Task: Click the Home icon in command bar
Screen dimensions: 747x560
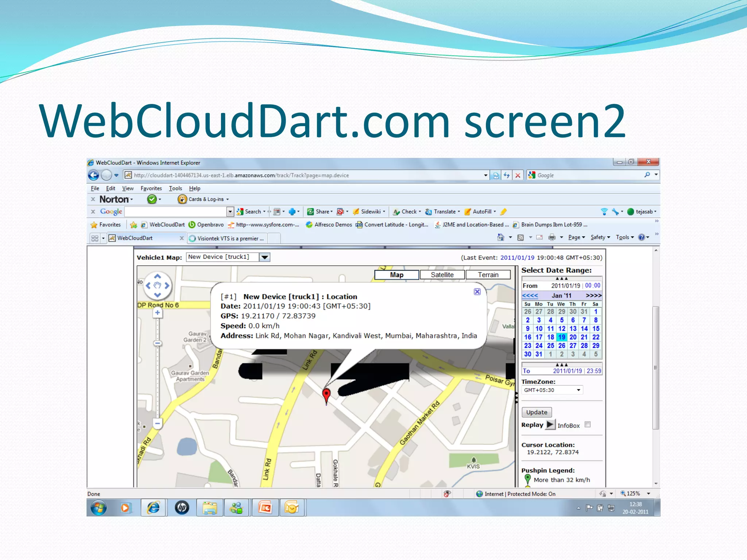Action: [x=501, y=237]
